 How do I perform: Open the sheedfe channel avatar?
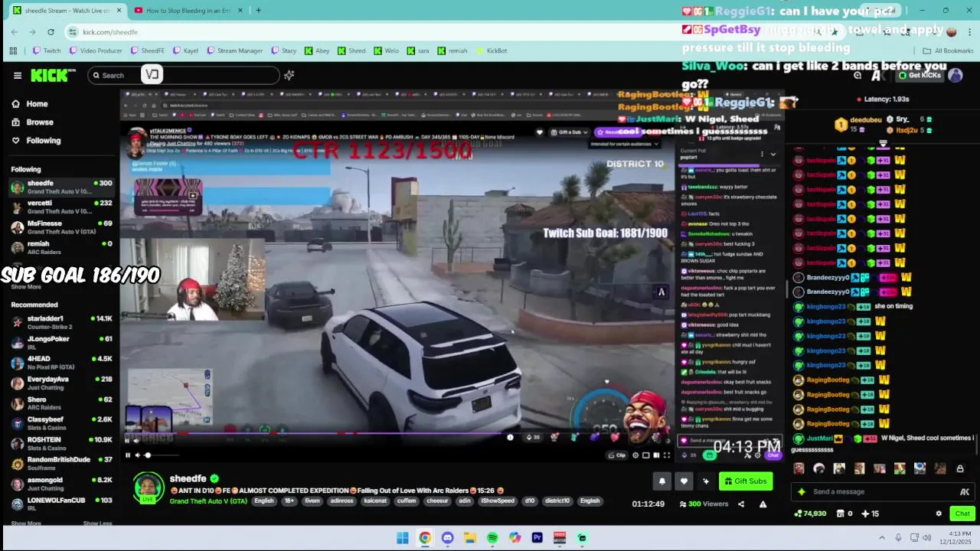pyautogui.click(x=149, y=488)
